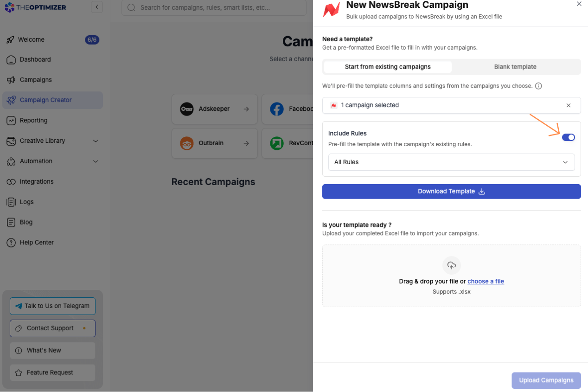This screenshot has width=588, height=392.
Task: Click the Creative Library image icon
Action: [11, 141]
